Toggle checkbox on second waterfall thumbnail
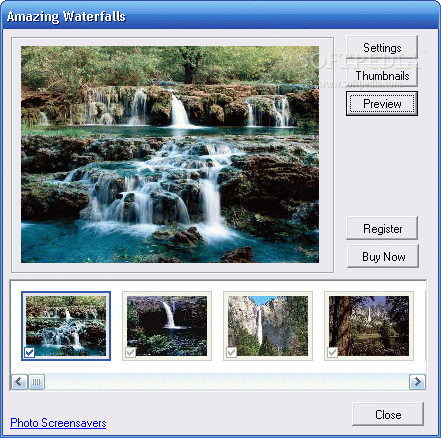This screenshot has height=438, width=441. pyautogui.click(x=130, y=352)
